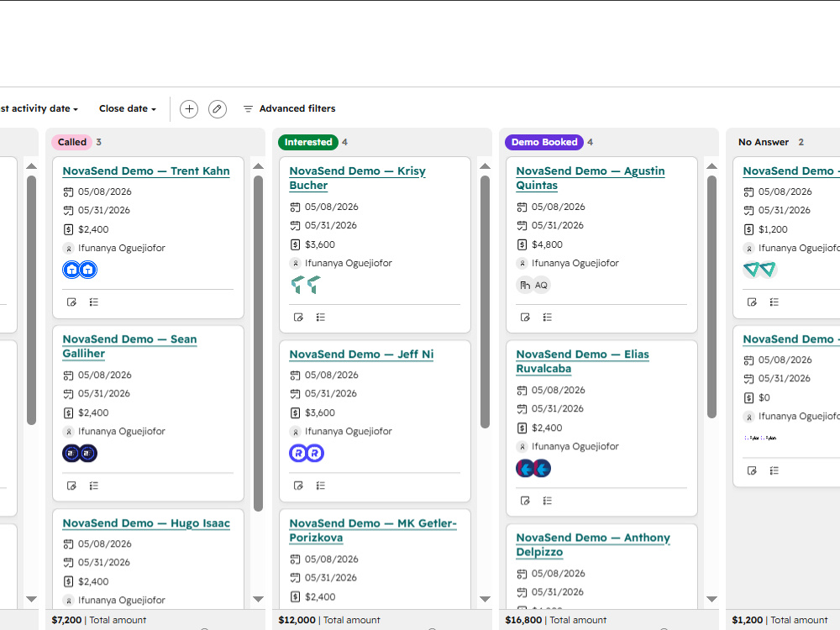Screen dimensions: 840x630
Task: Click the pencil edit filters icon
Action: coord(217,108)
